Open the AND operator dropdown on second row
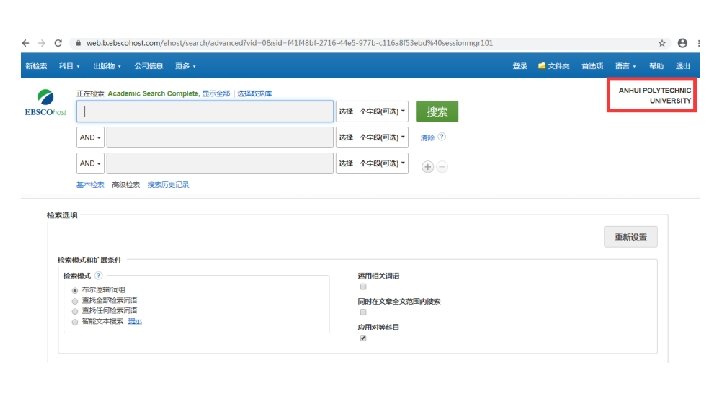The height and width of the screenshot is (405, 720). 90,137
